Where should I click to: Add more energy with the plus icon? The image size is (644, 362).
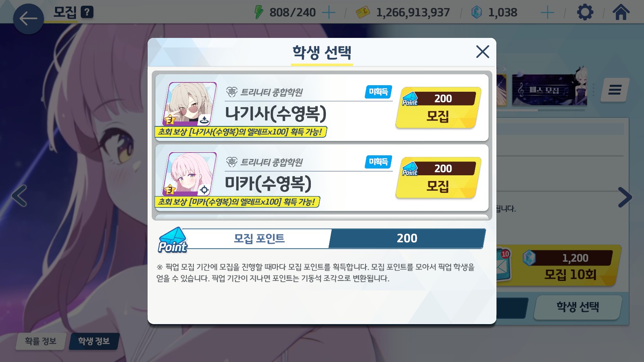click(329, 13)
